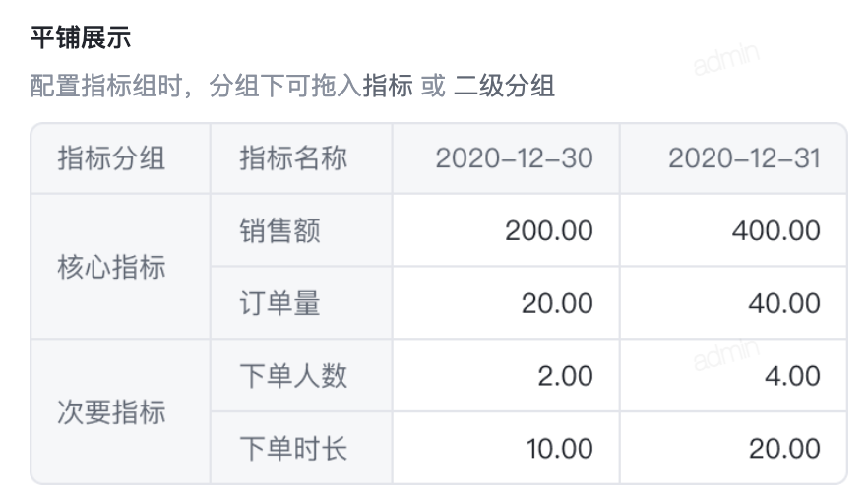Click the 10.00 duration value cell

pos(506,448)
